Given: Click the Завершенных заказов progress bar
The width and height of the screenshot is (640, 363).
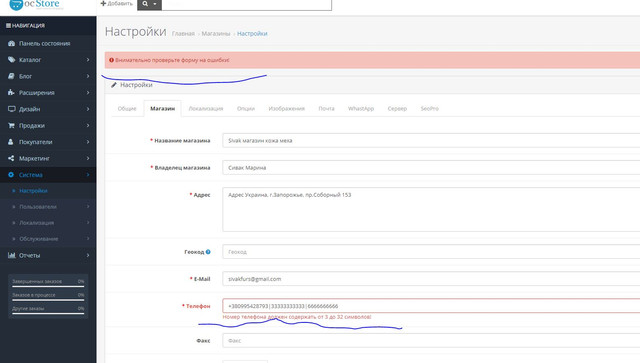Looking at the screenshot, I should coord(48,286).
